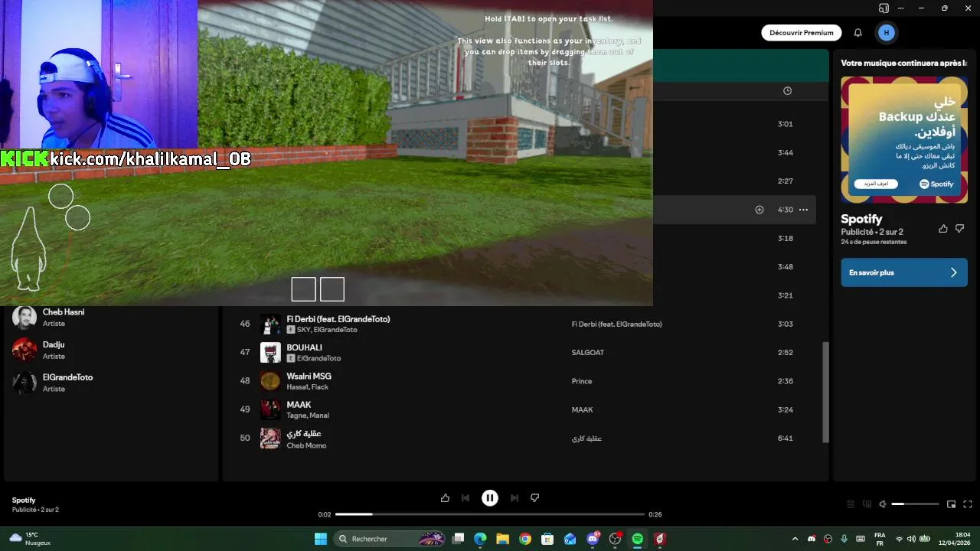Image resolution: width=980 pixels, height=551 pixels.
Task: Toggle Spotify full screen mode
Action: point(968,504)
